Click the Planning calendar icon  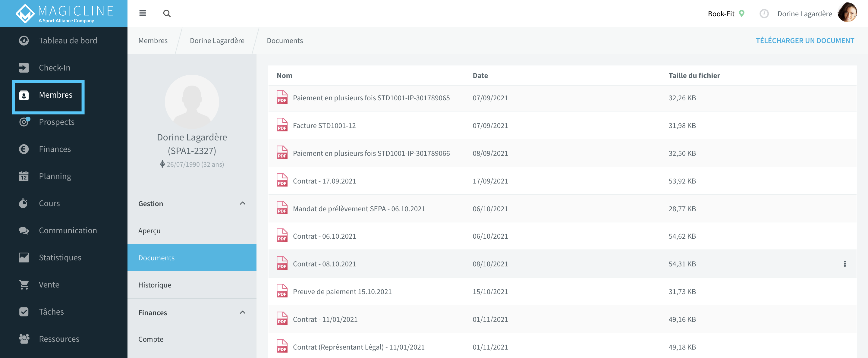coord(24,176)
